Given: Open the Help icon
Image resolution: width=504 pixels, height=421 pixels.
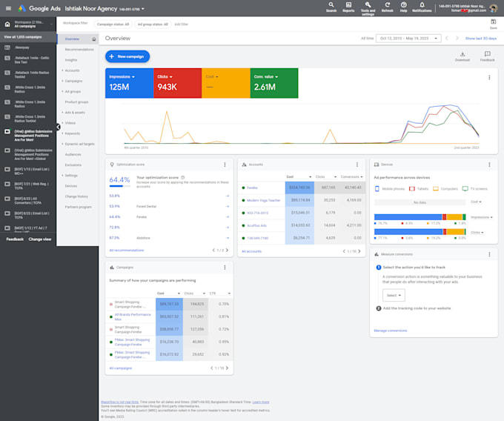Looking at the screenshot, I should click(404, 7).
